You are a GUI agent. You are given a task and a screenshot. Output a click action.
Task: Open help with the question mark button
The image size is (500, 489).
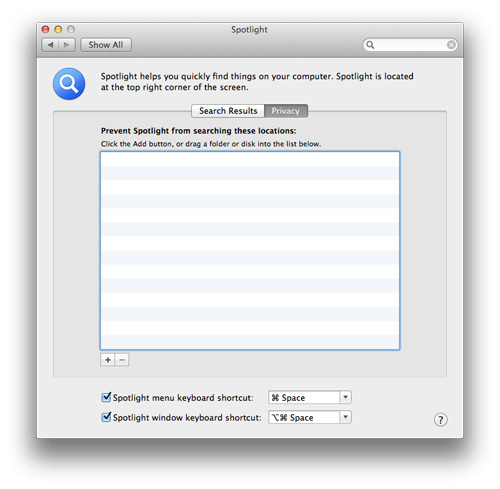point(441,420)
